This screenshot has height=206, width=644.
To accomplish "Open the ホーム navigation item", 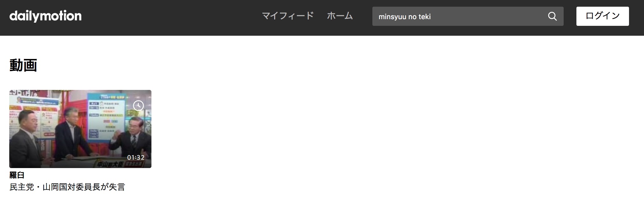I will tap(340, 16).
